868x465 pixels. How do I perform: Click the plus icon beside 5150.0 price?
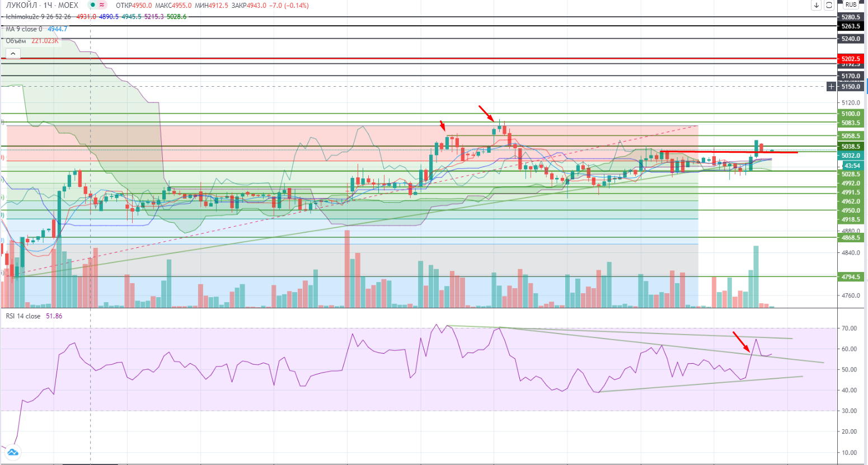pyautogui.click(x=832, y=86)
